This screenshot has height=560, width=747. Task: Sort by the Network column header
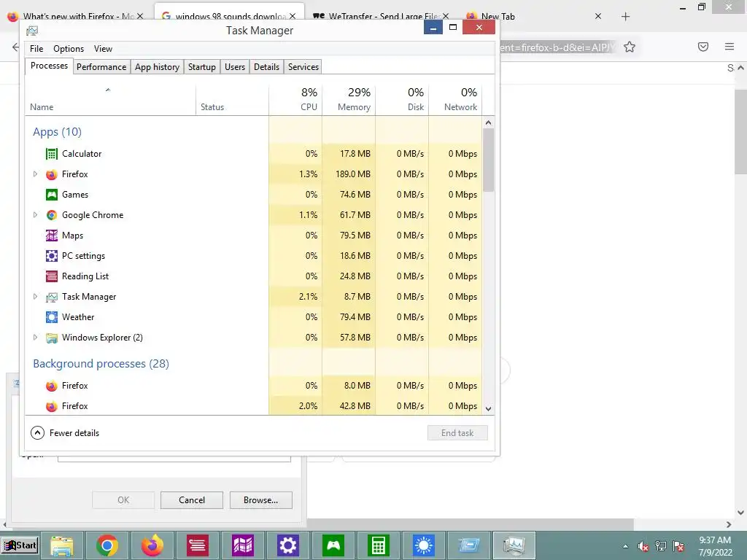[455, 100]
